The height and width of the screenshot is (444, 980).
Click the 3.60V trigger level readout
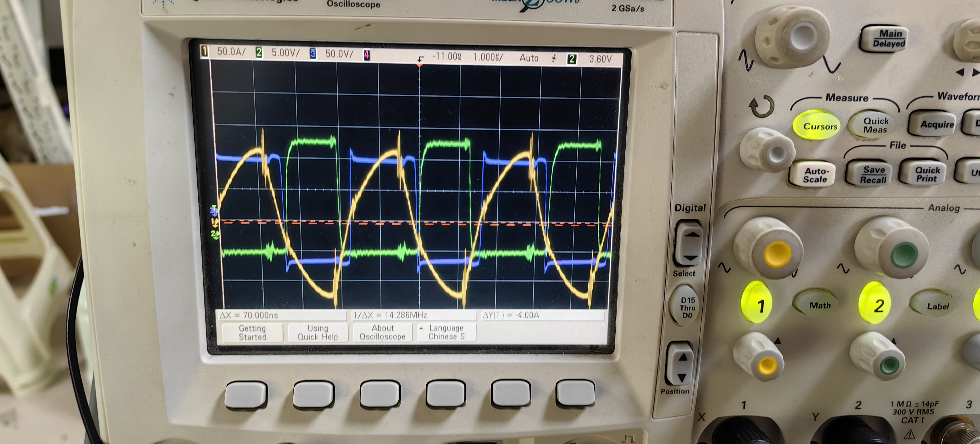(x=600, y=59)
